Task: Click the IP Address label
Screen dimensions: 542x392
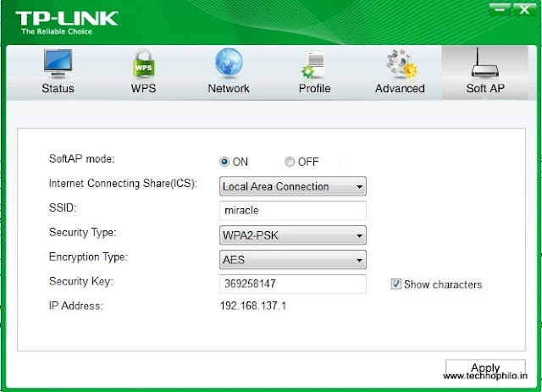Action: [x=76, y=306]
